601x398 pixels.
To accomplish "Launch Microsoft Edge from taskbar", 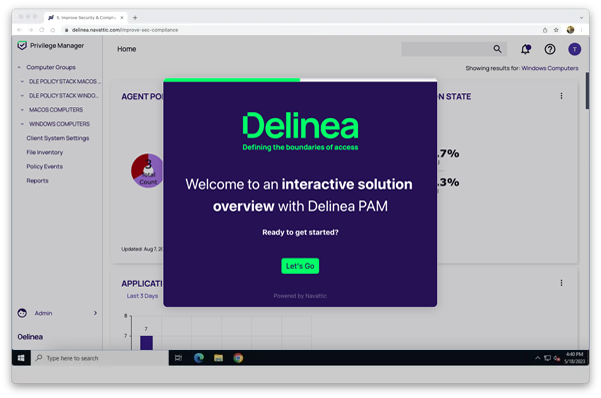I will (x=199, y=358).
